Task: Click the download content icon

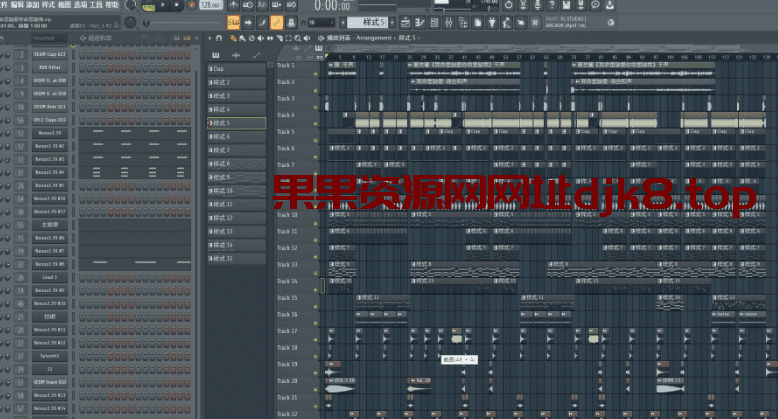Action: 609,5
